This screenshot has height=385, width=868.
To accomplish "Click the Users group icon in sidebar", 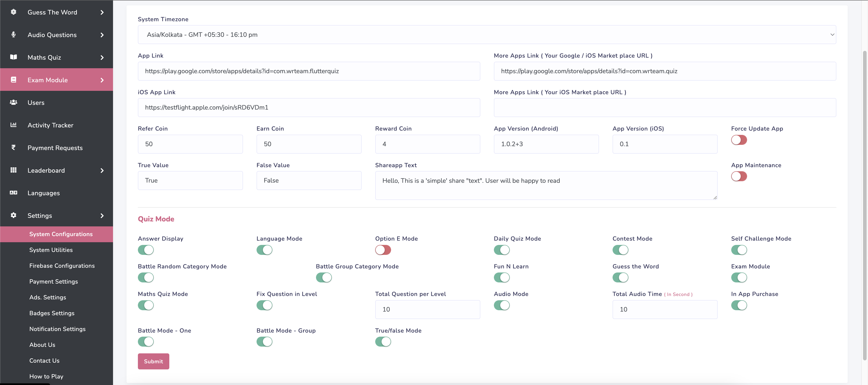I will [14, 102].
